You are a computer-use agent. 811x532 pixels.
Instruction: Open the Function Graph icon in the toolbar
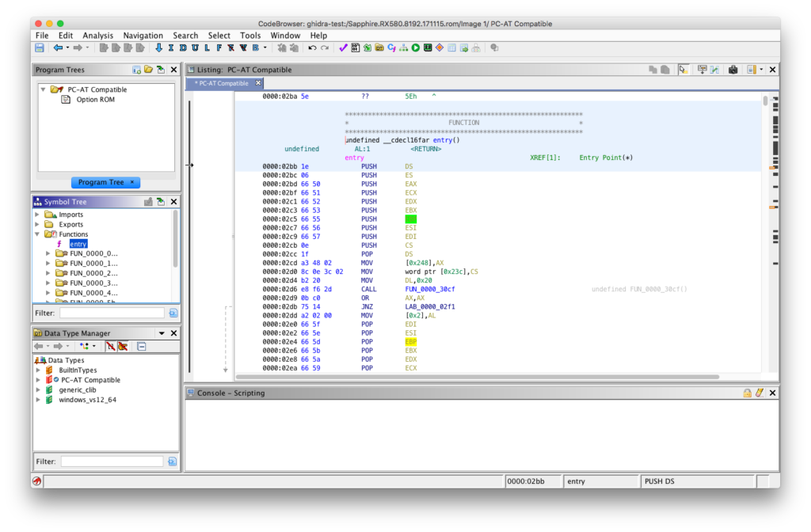pyautogui.click(x=403, y=47)
